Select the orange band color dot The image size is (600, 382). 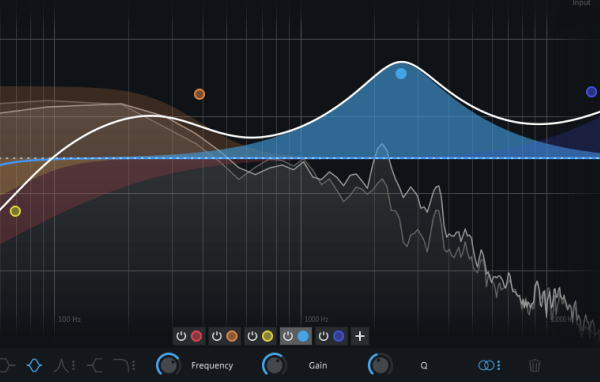click(x=232, y=336)
